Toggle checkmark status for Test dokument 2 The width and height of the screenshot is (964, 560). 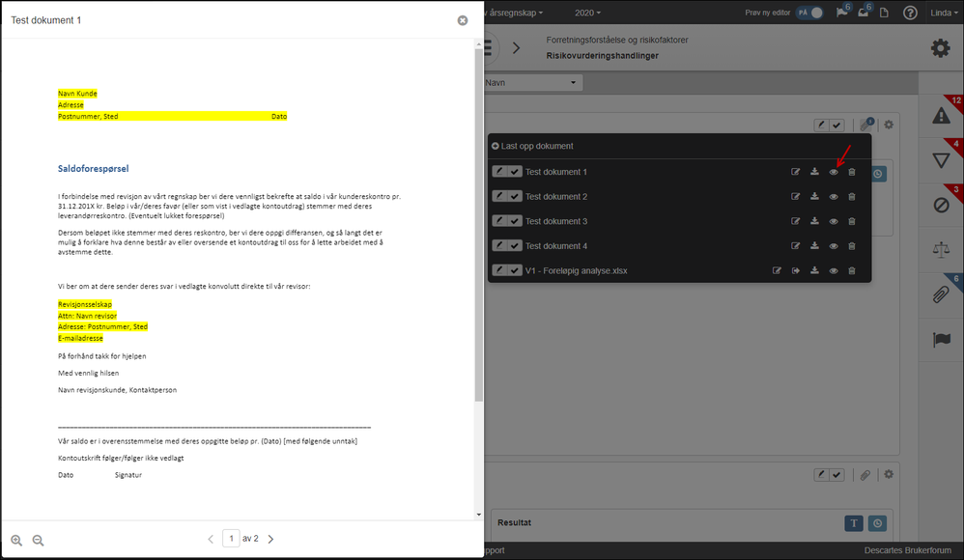[515, 196]
